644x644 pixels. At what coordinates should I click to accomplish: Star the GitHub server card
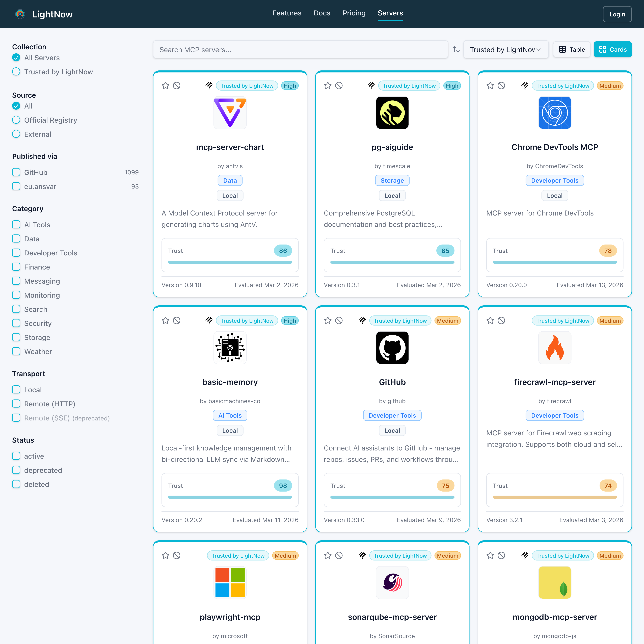pos(328,321)
